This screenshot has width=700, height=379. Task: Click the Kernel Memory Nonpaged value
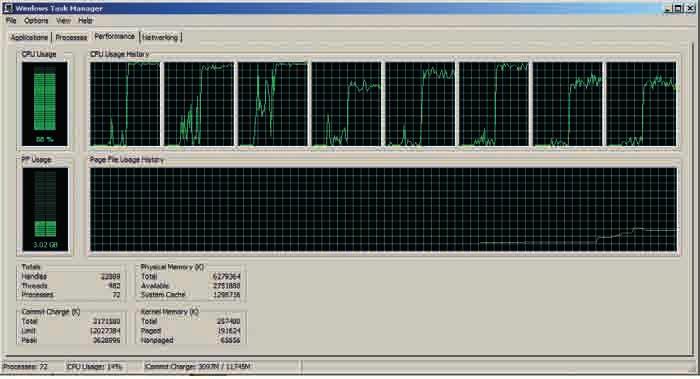pos(230,340)
